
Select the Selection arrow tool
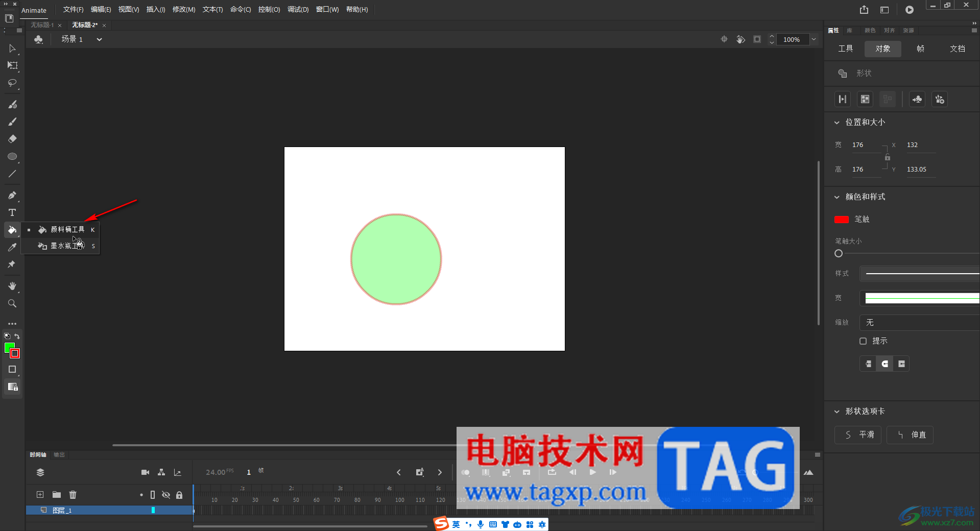pyautogui.click(x=12, y=49)
